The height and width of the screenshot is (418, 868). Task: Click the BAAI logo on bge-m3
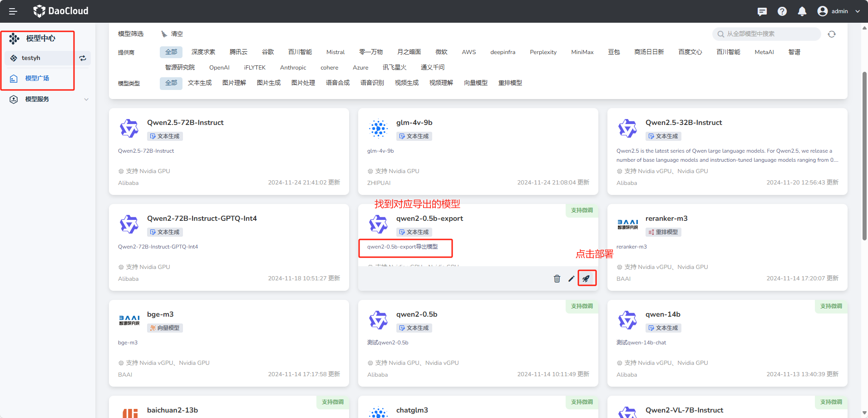tap(129, 320)
